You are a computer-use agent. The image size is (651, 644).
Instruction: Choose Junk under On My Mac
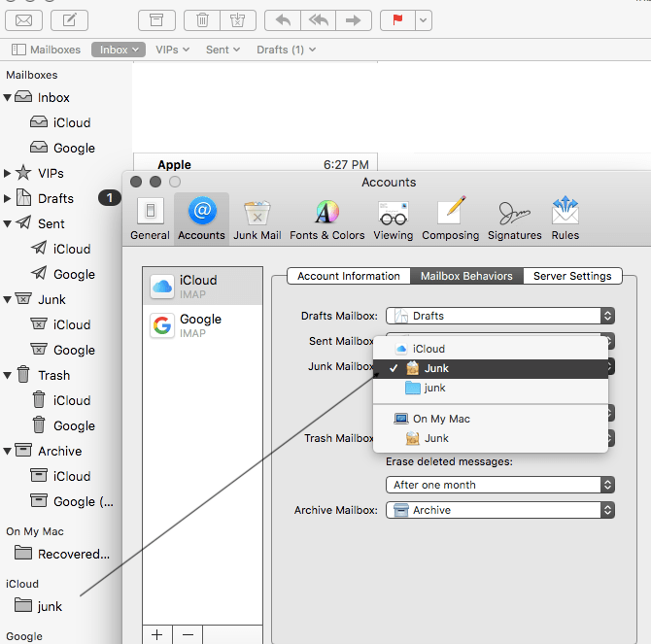pyautogui.click(x=491, y=438)
